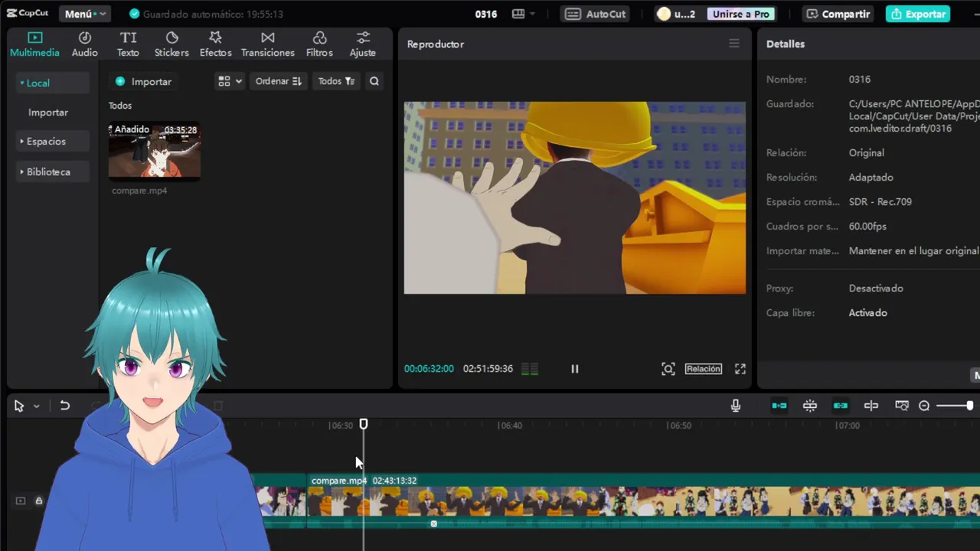
Task: Open the Reproductor panel menu icon
Action: click(x=734, y=44)
